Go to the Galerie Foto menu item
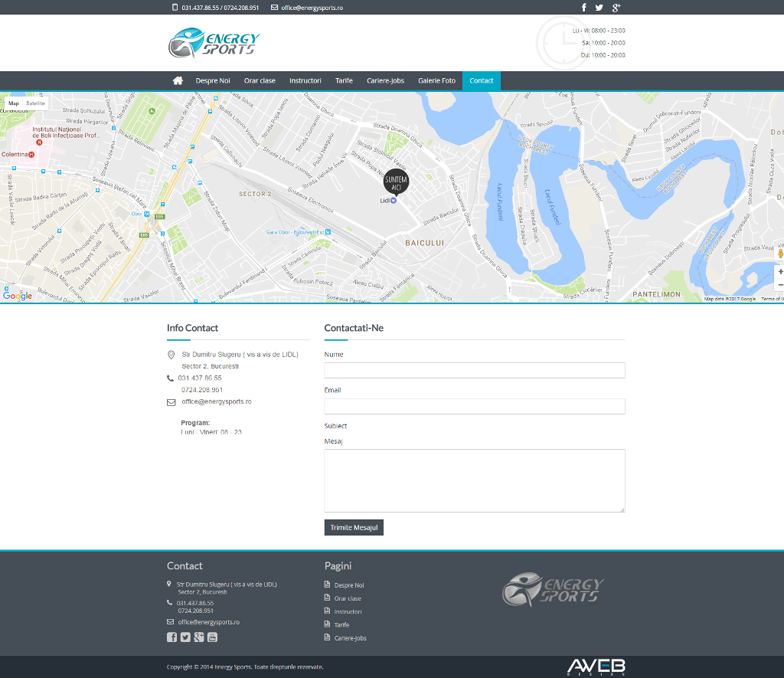Viewport: 784px width, 678px height. (436, 80)
